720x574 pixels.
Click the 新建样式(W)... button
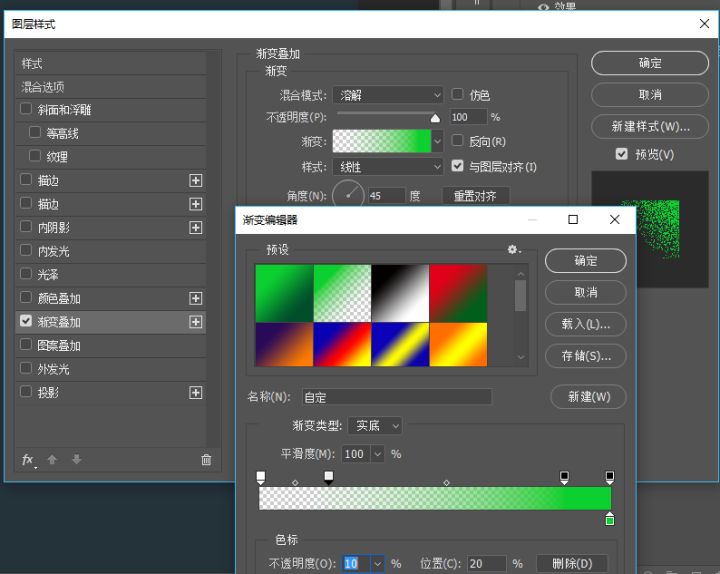pos(651,127)
